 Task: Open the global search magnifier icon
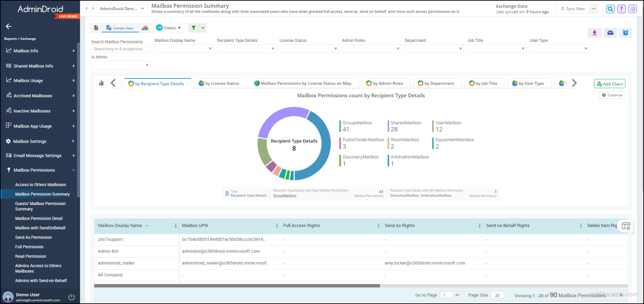tap(610, 8)
